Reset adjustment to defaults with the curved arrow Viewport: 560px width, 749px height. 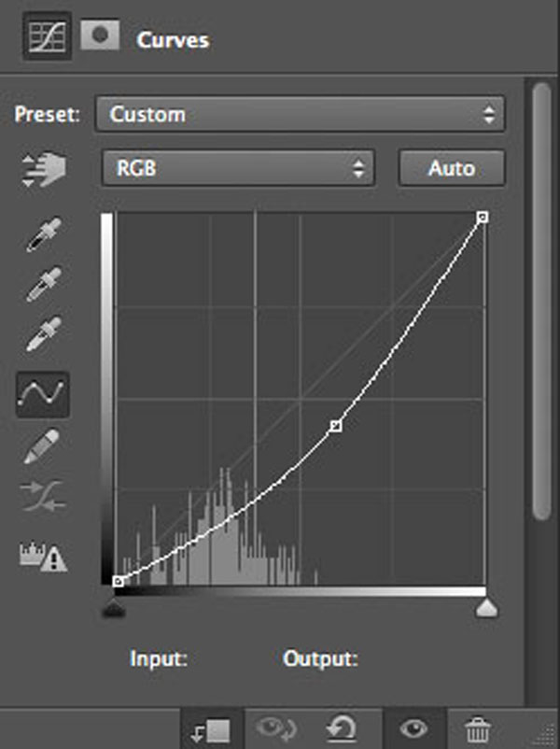[x=341, y=729]
